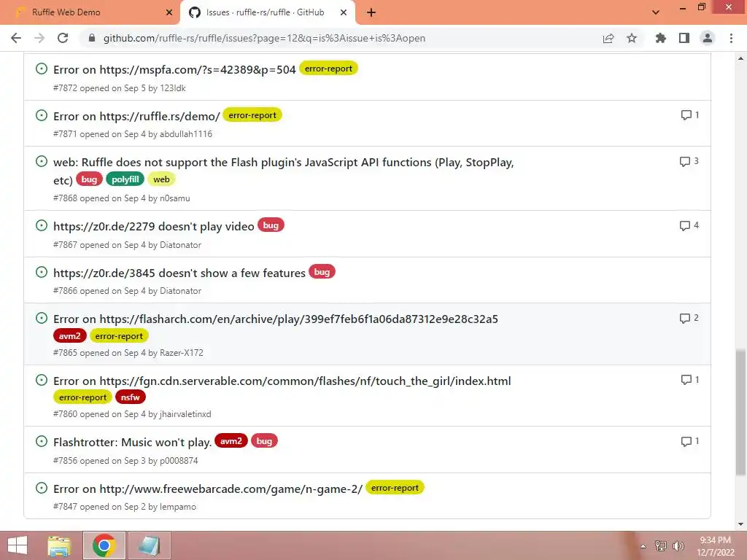Open the notepad app on taskbar
The height and width of the screenshot is (560, 747).
point(149,545)
